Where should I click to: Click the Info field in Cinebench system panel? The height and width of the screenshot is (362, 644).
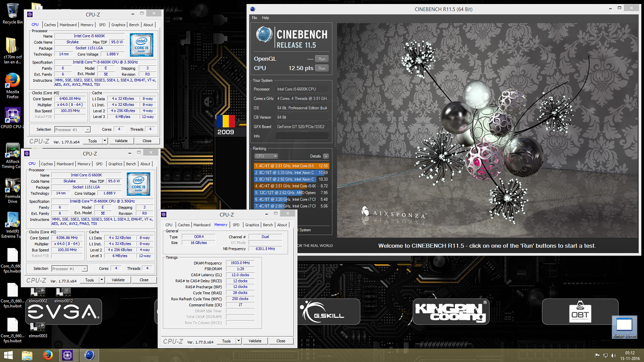(302, 136)
